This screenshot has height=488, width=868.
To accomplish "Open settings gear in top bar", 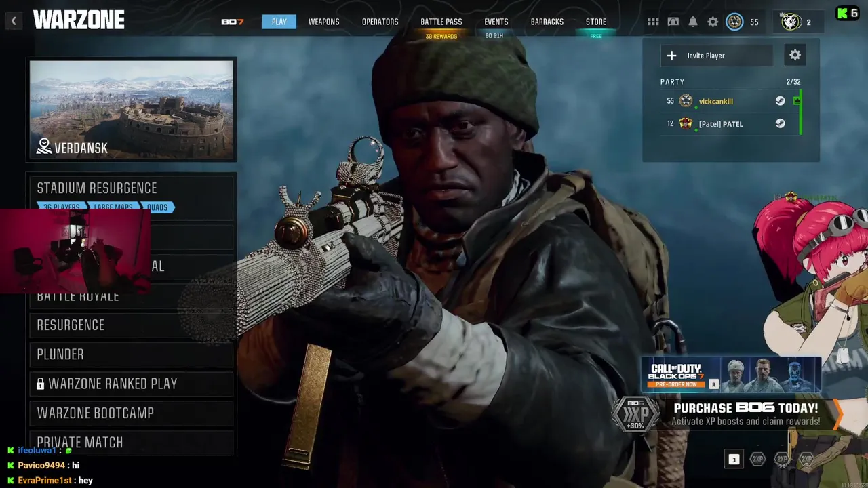I will pyautogui.click(x=713, y=22).
